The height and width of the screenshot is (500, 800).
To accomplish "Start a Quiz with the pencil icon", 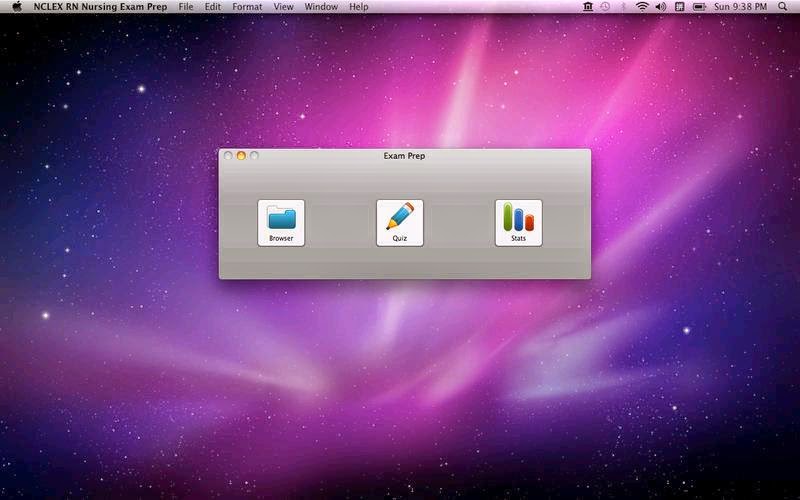I will tap(399, 223).
